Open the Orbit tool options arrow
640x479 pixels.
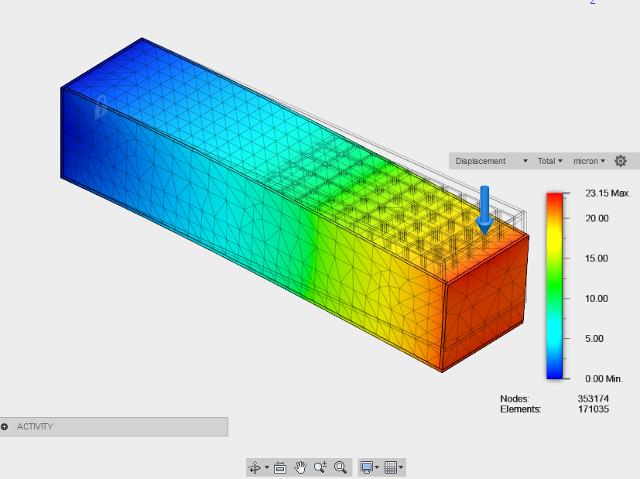pyautogui.click(x=267, y=468)
